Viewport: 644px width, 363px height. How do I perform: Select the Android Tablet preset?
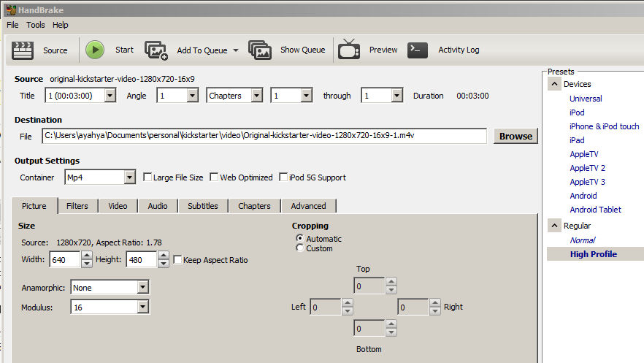596,210
